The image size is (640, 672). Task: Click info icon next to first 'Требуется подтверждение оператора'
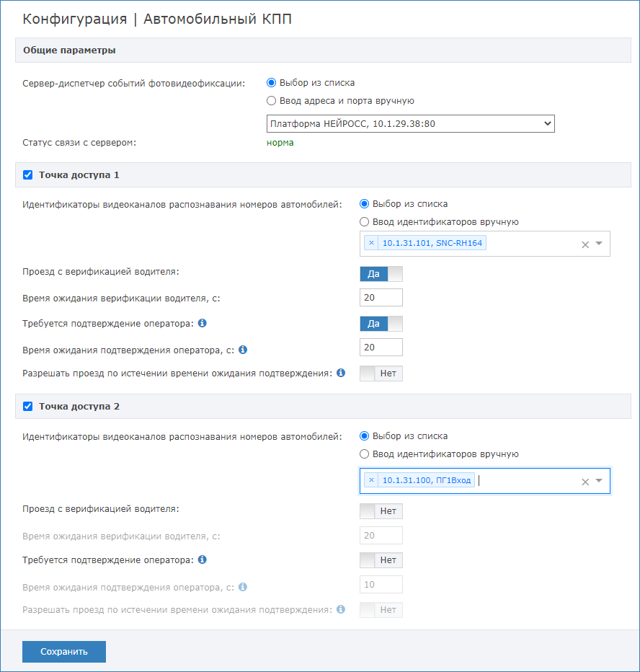(203, 323)
